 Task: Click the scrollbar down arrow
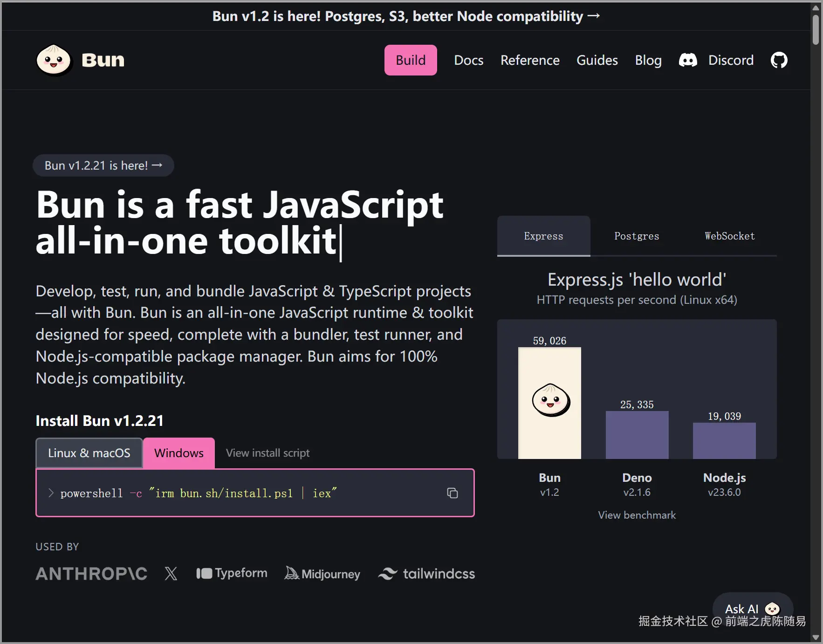816,637
